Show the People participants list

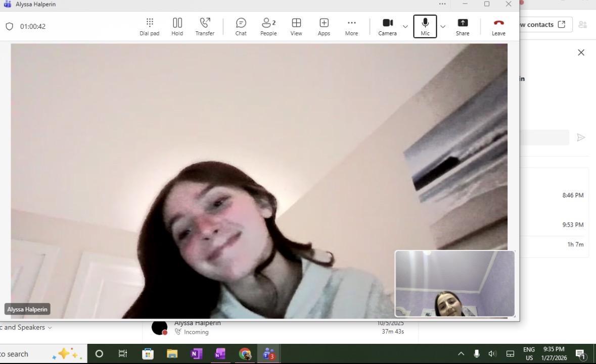(268, 26)
